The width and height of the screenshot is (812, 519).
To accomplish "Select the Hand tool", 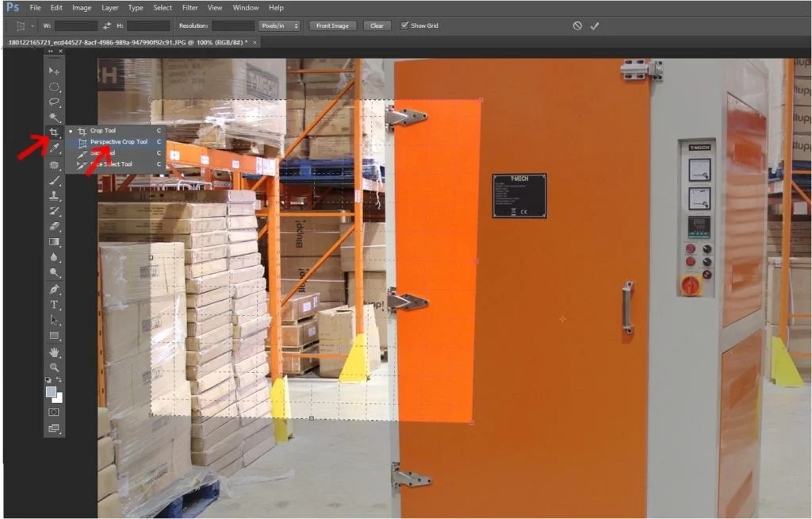I will pos(54,352).
